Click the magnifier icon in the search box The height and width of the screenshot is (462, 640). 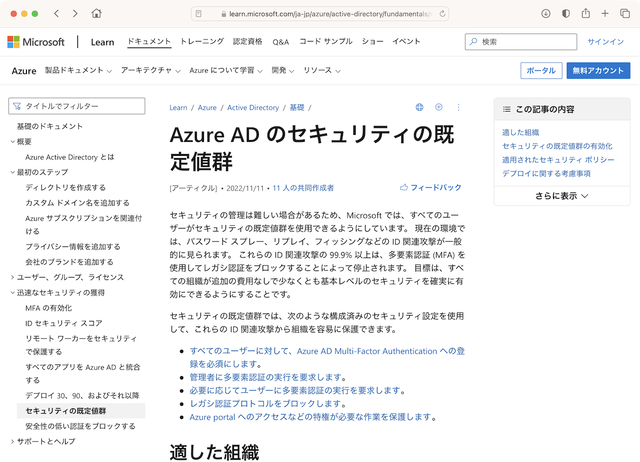tap(473, 42)
